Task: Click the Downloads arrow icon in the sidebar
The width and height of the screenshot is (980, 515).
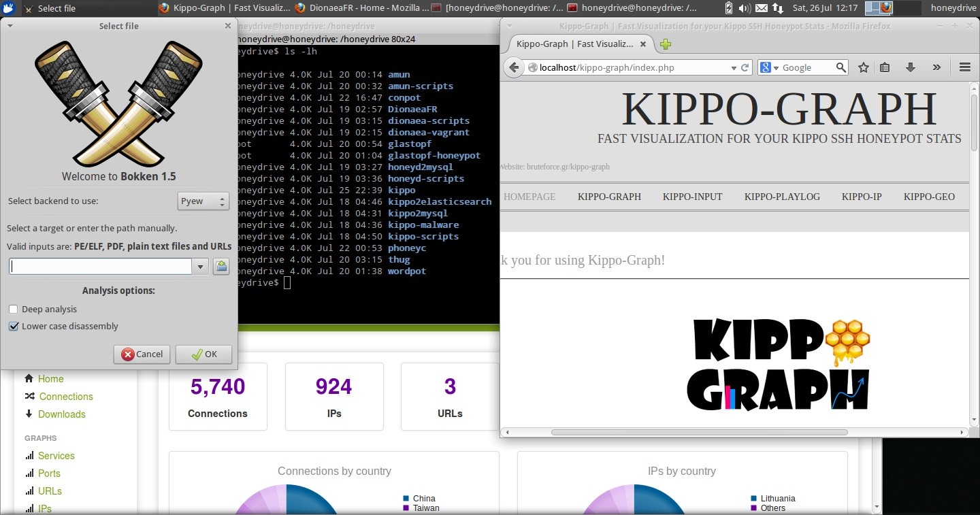Action: click(x=29, y=414)
